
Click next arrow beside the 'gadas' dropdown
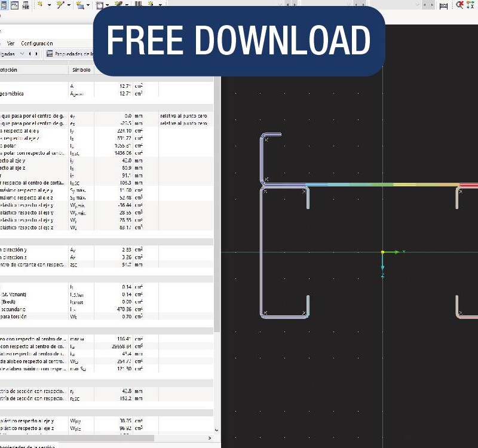click(x=36, y=54)
